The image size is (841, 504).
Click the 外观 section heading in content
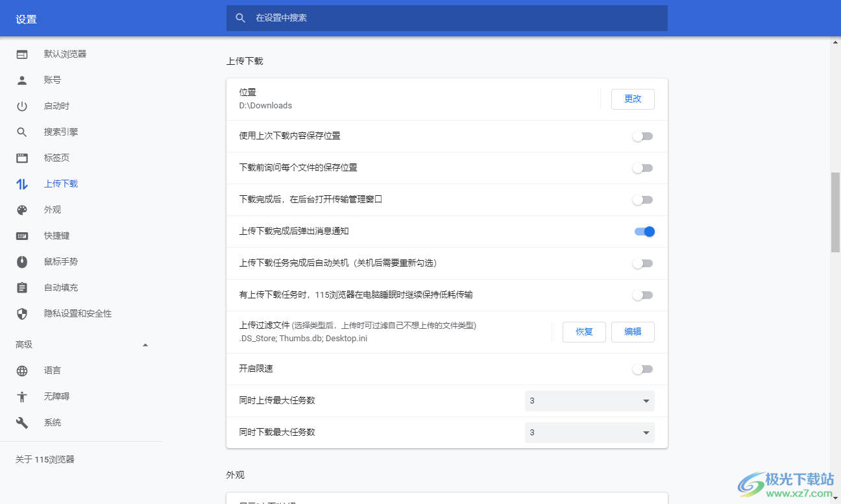tap(236, 475)
